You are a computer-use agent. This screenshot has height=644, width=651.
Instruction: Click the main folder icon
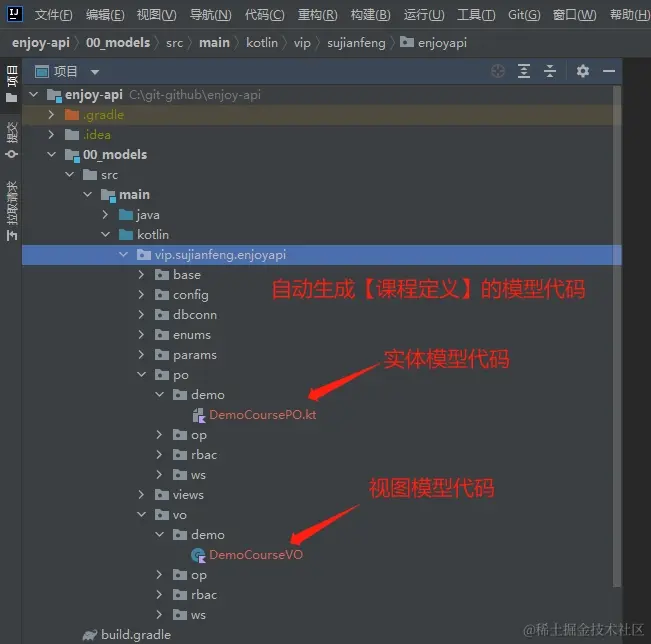pyautogui.click(x=108, y=195)
